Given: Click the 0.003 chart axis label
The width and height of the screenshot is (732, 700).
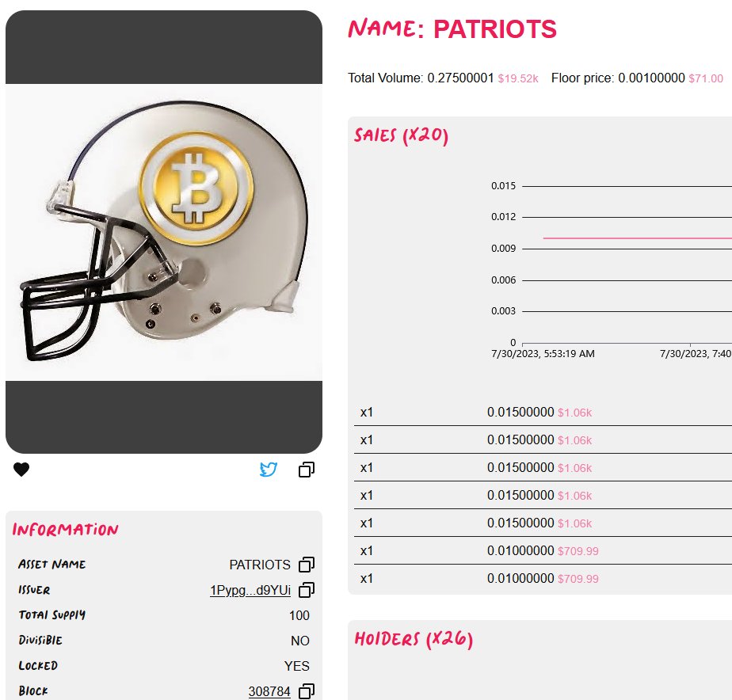Looking at the screenshot, I should 503,310.
